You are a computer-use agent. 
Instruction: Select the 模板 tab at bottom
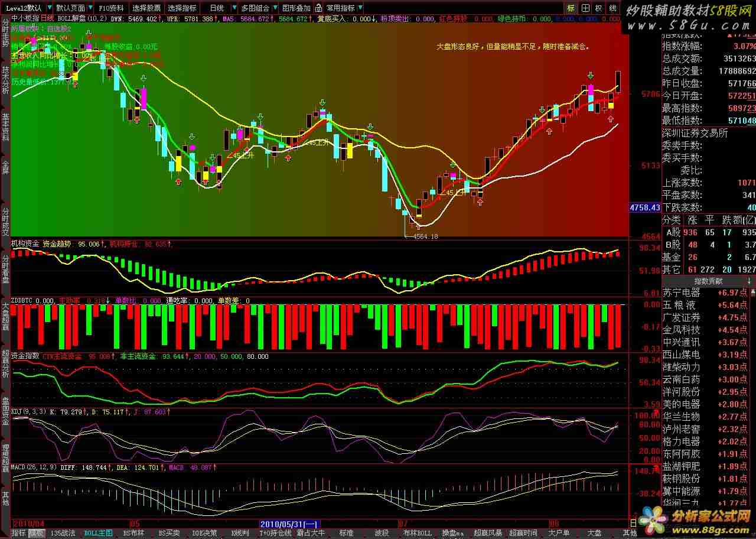37,533
